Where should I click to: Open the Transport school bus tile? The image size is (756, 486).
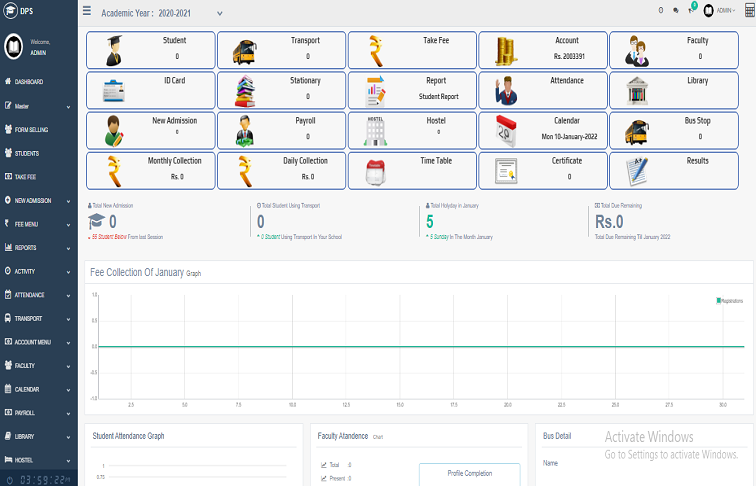click(x=282, y=50)
